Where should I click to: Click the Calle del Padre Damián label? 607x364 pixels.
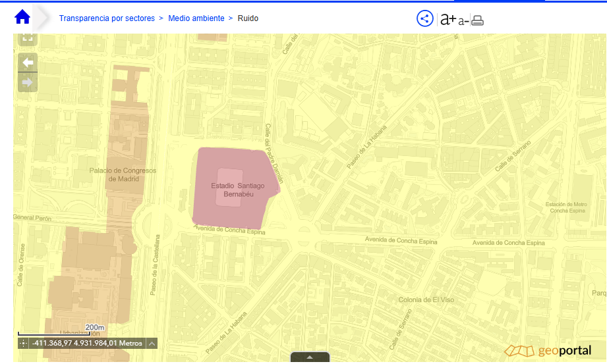tap(274, 153)
